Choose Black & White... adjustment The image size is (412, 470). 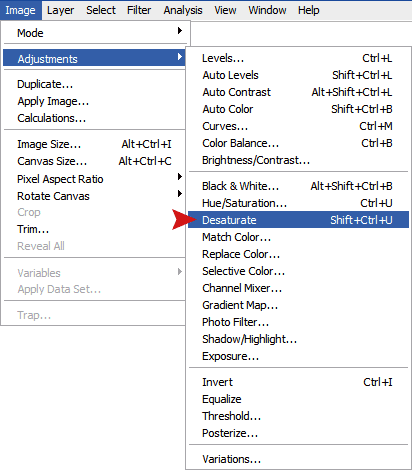pyautogui.click(x=298, y=186)
